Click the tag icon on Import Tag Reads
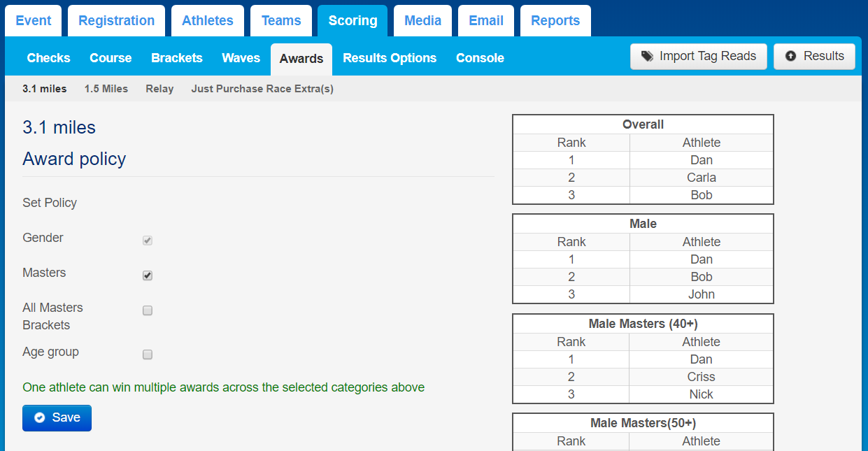This screenshot has height=451, width=868. click(x=648, y=57)
